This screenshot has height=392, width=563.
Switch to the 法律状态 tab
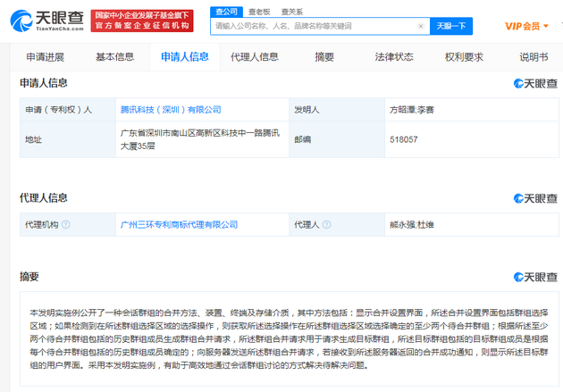(394, 57)
